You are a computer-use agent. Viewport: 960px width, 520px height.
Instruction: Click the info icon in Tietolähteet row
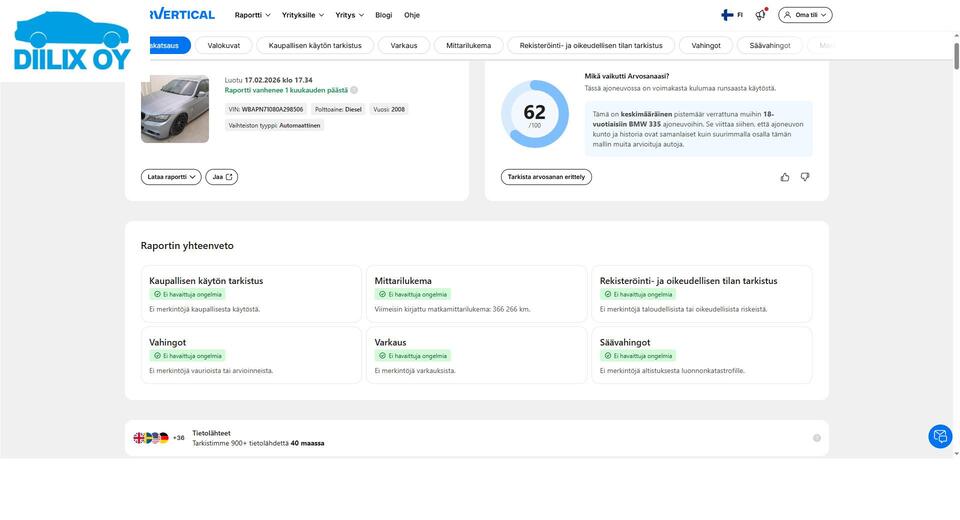click(817, 438)
